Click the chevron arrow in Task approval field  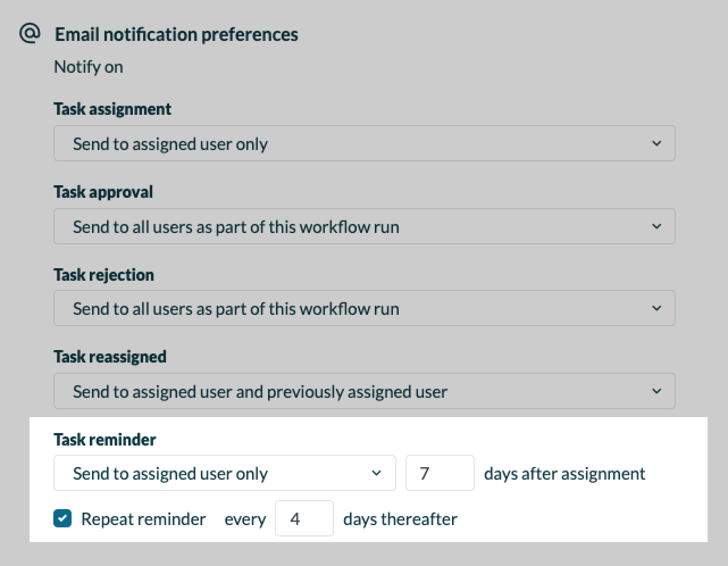click(656, 226)
